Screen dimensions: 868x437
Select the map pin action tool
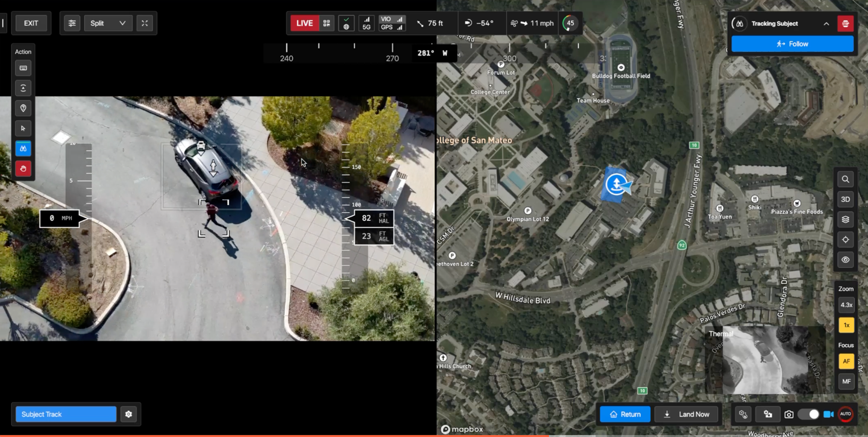tap(23, 108)
